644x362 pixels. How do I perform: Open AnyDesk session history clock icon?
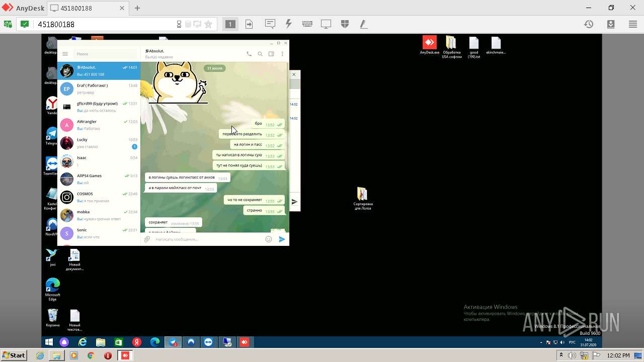(x=589, y=24)
